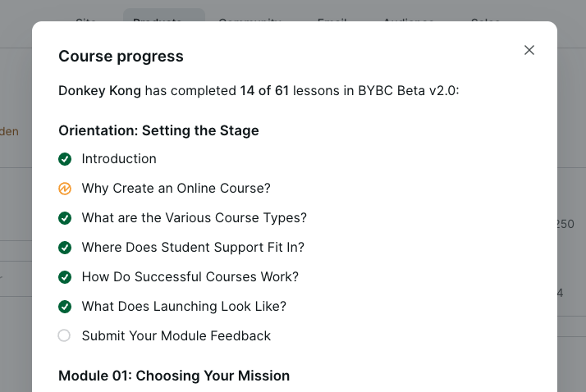Image resolution: width=586 pixels, height=392 pixels.
Task: Click the 14 of 61 lessons count
Action: [x=264, y=90]
